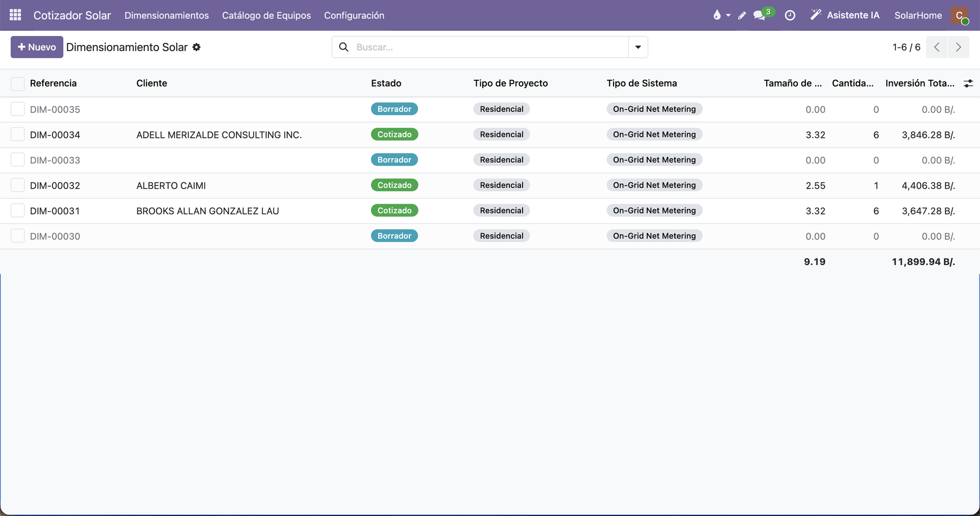Open the chat messages icon with badge 3
The height and width of the screenshot is (516, 980).
pyautogui.click(x=759, y=15)
